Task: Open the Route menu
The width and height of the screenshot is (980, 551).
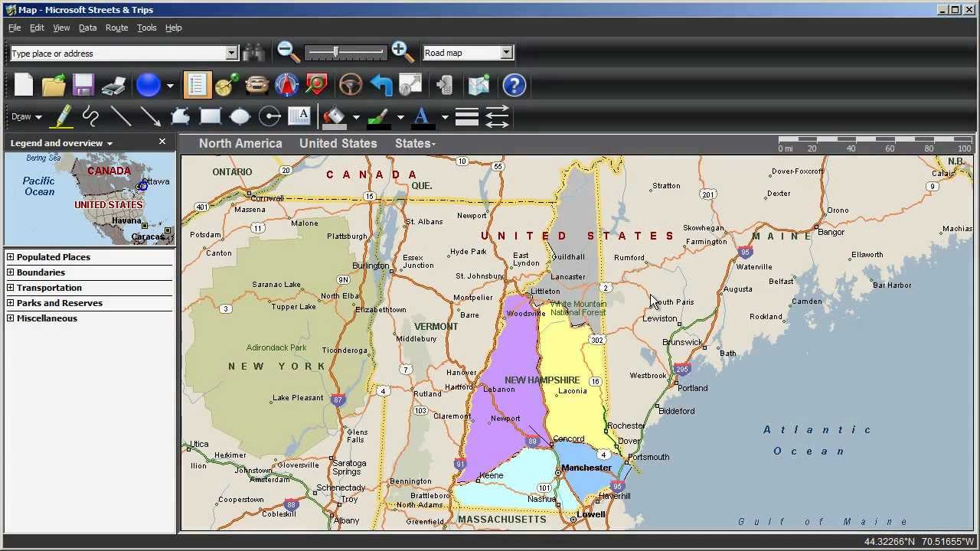Action: click(116, 28)
